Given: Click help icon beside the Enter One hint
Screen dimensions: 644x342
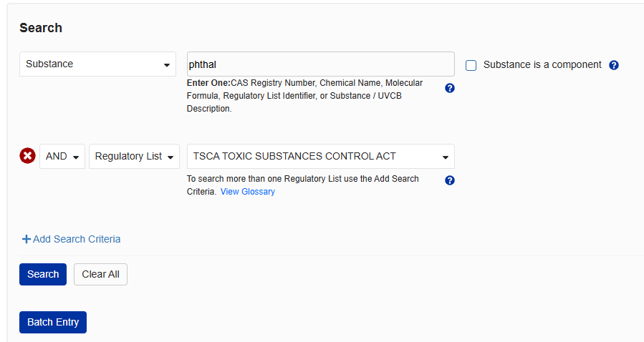Looking at the screenshot, I should pyautogui.click(x=450, y=88).
